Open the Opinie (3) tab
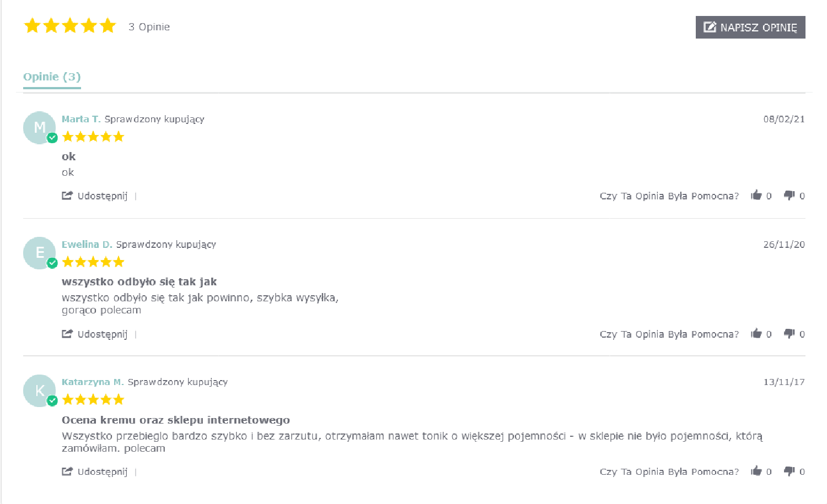Screen dimensions: 827x504 pos(52,77)
